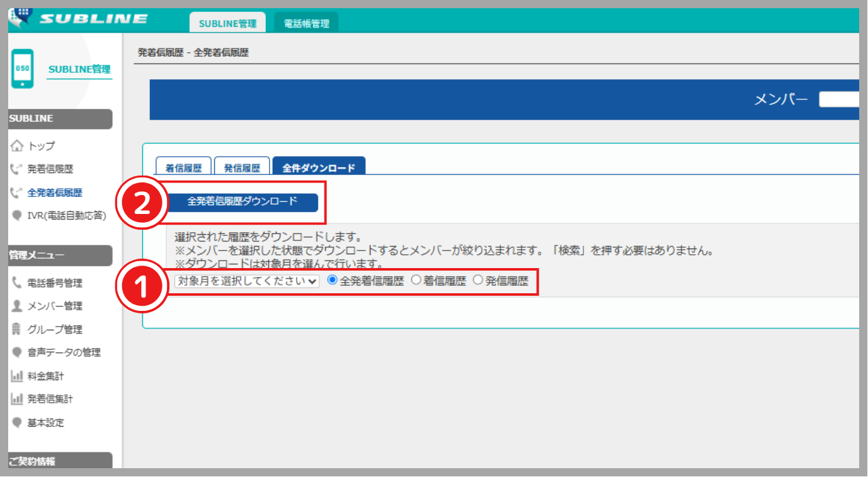
Task: Click the 全発着信履歴 sidebar icon
Action: pyautogui.click(x=16, y=192)
